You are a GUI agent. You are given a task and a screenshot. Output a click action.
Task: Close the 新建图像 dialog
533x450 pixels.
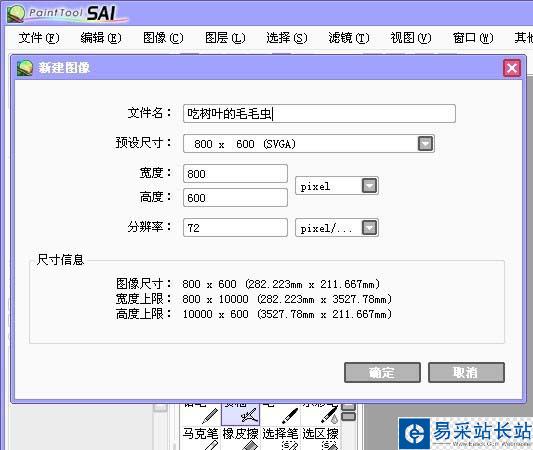pyautogui.click(x=512, y=68)
